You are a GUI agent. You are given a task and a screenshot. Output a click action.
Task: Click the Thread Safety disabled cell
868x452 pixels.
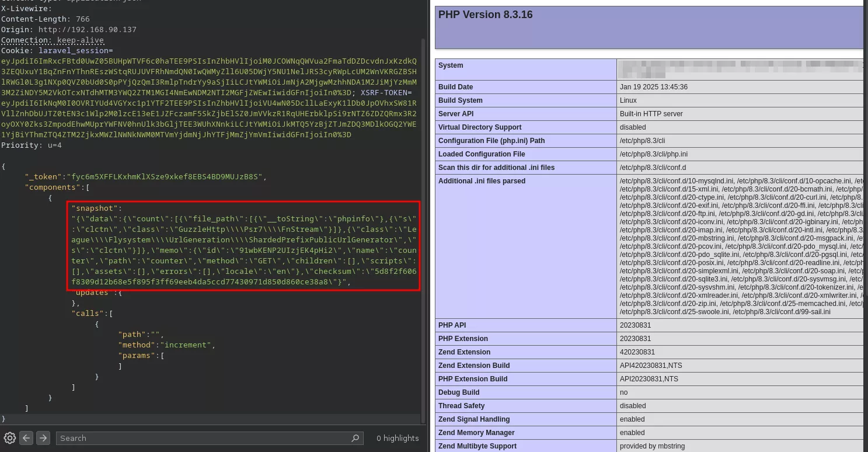632,405
